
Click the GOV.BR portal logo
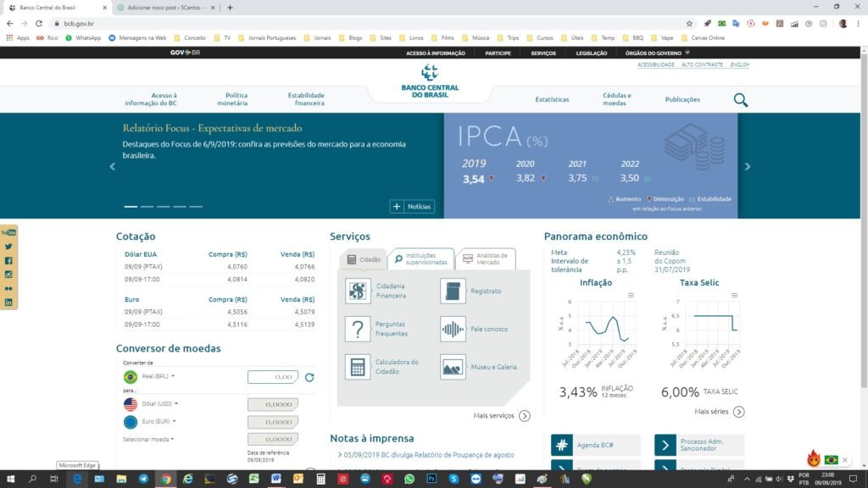tap(185, 53)
